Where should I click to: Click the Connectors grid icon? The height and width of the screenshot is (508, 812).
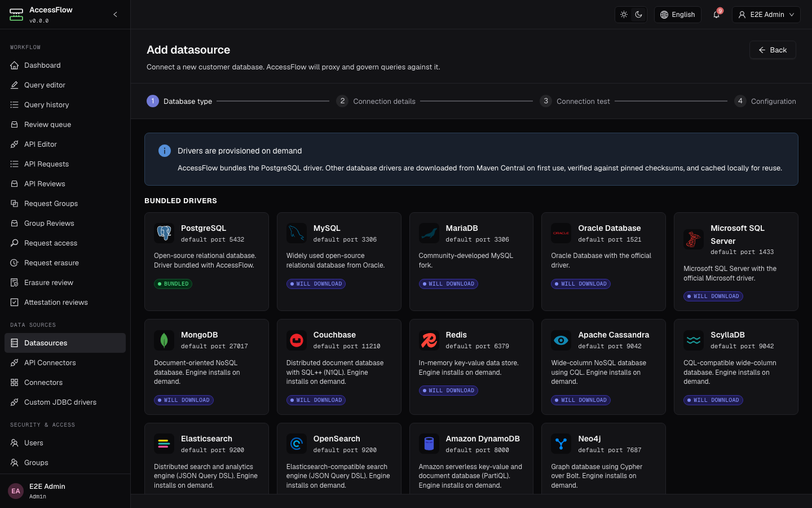pyautogui.click(x=15, y=383)
